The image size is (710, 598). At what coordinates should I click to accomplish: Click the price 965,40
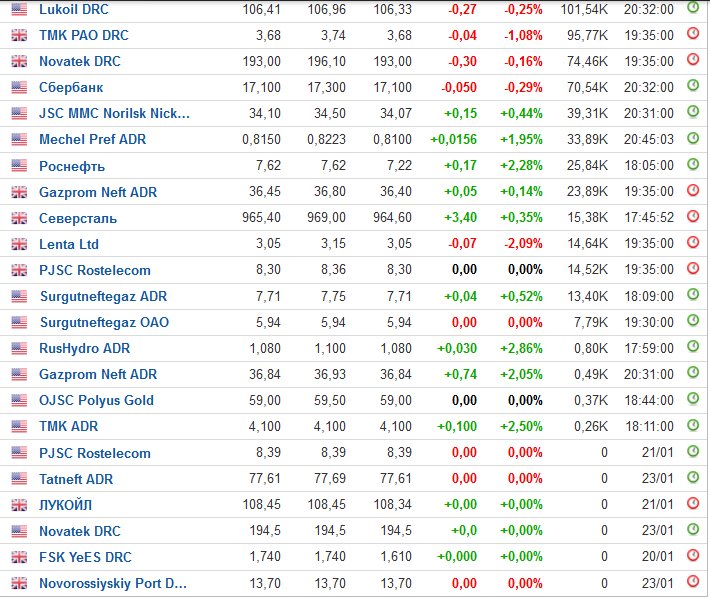pos(261,218)
